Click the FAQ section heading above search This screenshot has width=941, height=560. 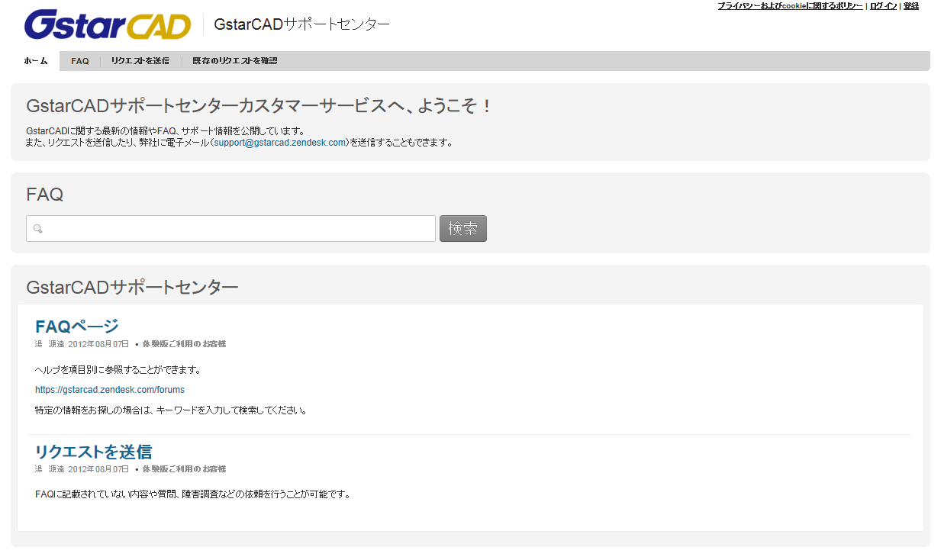(45, 195)
